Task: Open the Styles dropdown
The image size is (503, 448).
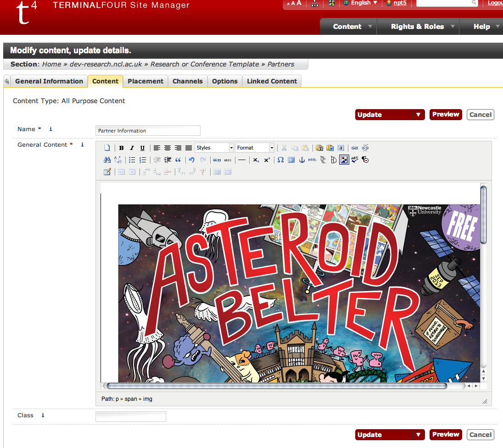Action: (214, 148)
